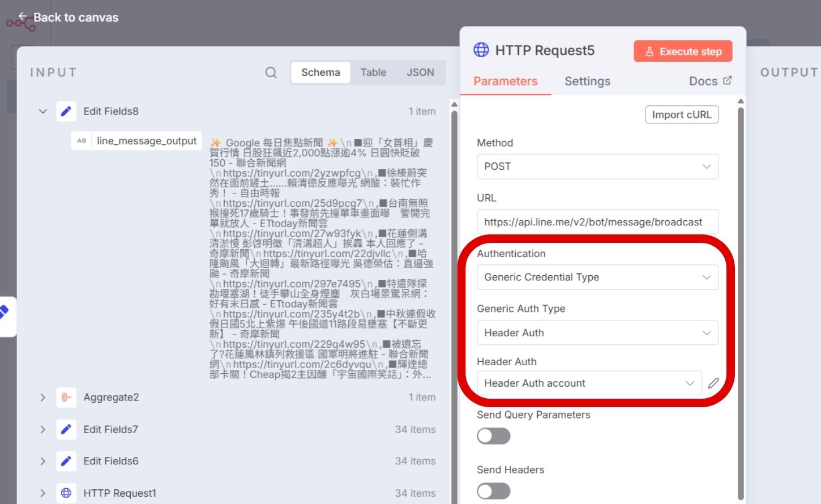Click the Import cURL button
Screen dimensions: 821x504
(682, 114)
